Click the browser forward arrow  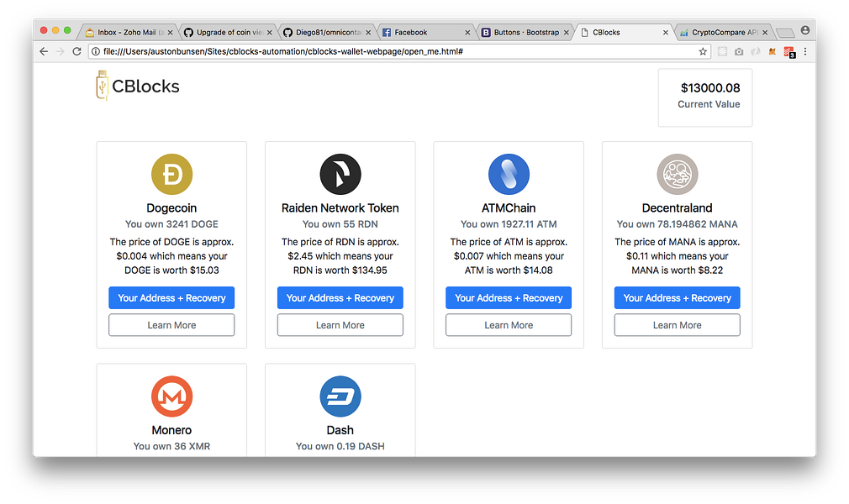coord(60,51)
